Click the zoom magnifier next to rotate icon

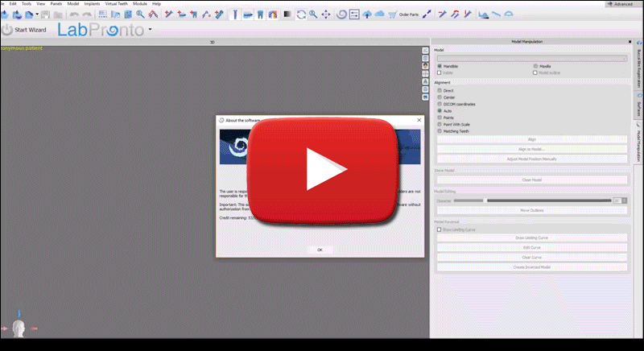313,14
